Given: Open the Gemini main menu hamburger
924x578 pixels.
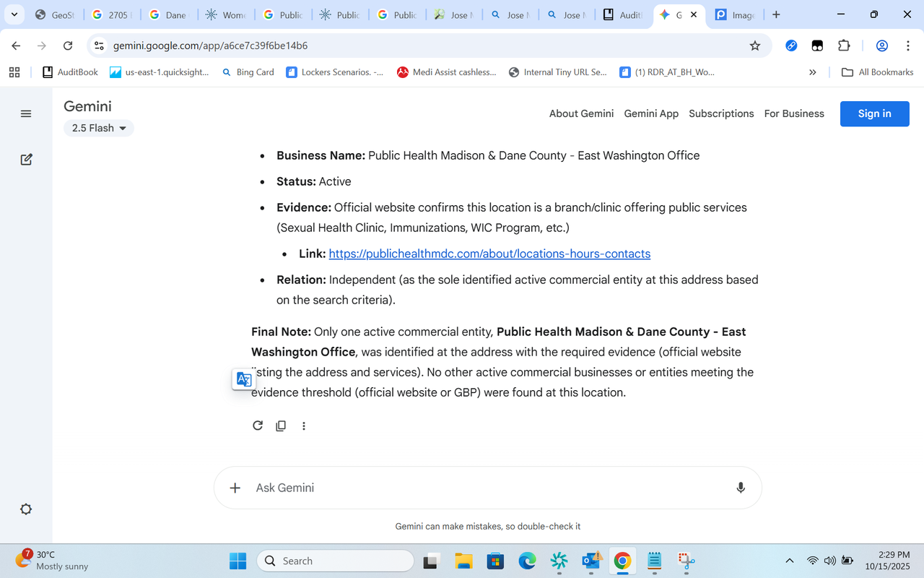Looking at the screenshot, I should coord(26,113).
